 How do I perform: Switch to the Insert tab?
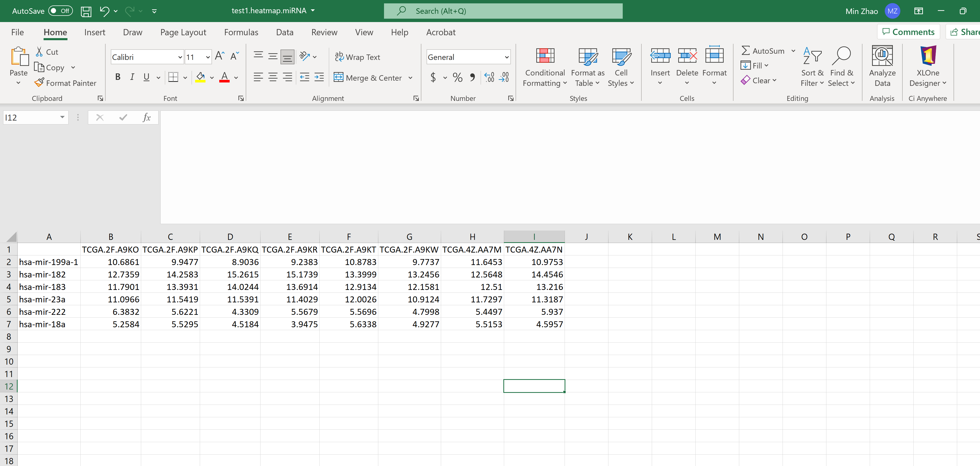pyautogui.click(x=95, y=32)
